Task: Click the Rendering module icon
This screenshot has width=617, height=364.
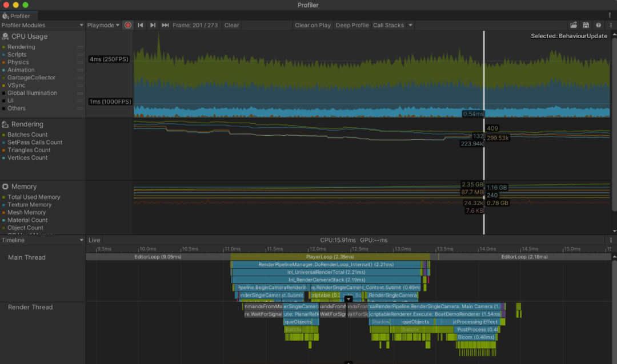Action: 5,124
